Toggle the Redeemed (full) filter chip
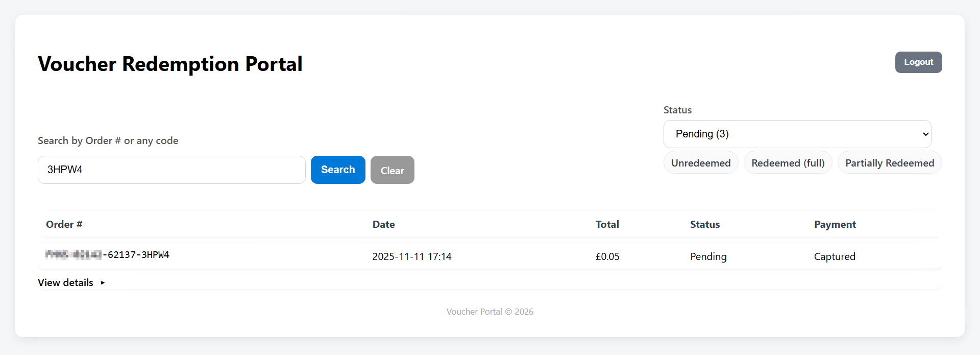The image size is (980, 355). click(x=788, y=163)
